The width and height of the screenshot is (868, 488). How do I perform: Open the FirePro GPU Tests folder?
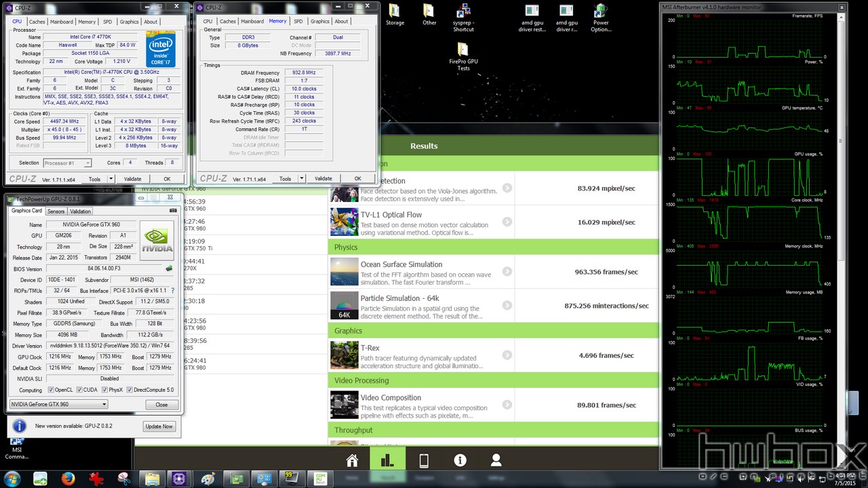(463, 57)
